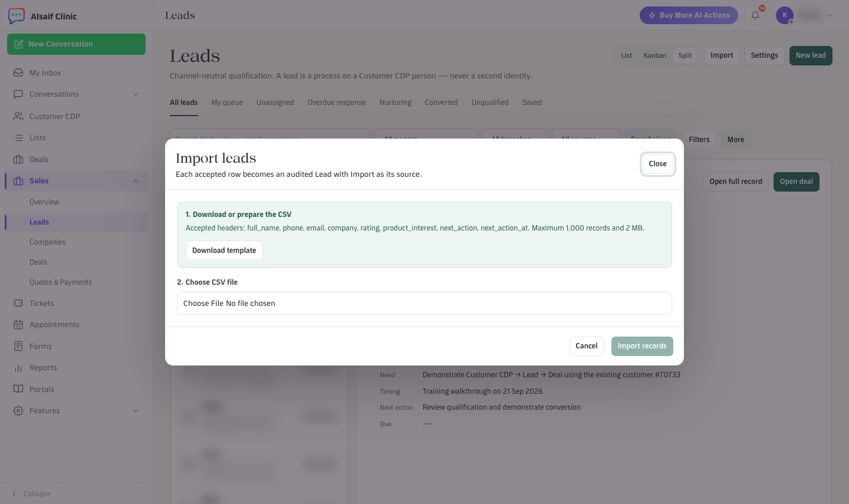Expand the Conversations chevron
The width and height of the screenshot is (849, 504).
tap(136, 94)
